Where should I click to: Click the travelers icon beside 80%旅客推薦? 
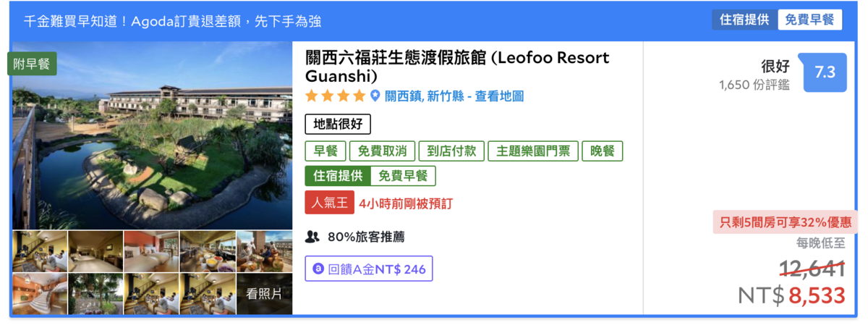(x=312, y=237)
